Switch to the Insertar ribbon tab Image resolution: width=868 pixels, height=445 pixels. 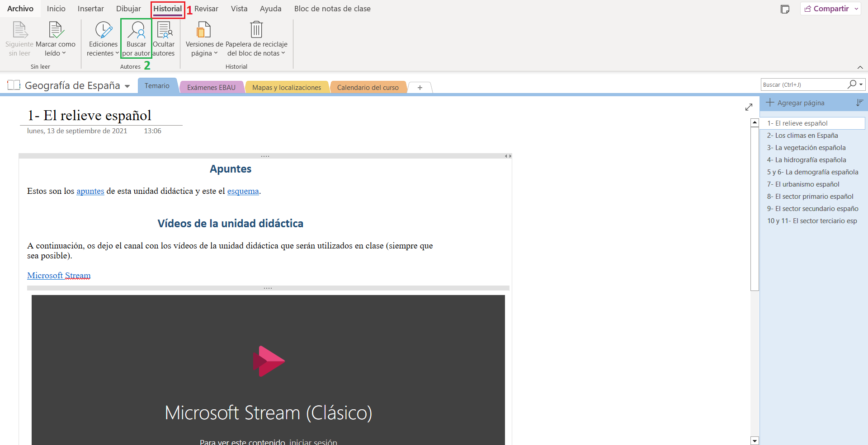pos(90,9)
